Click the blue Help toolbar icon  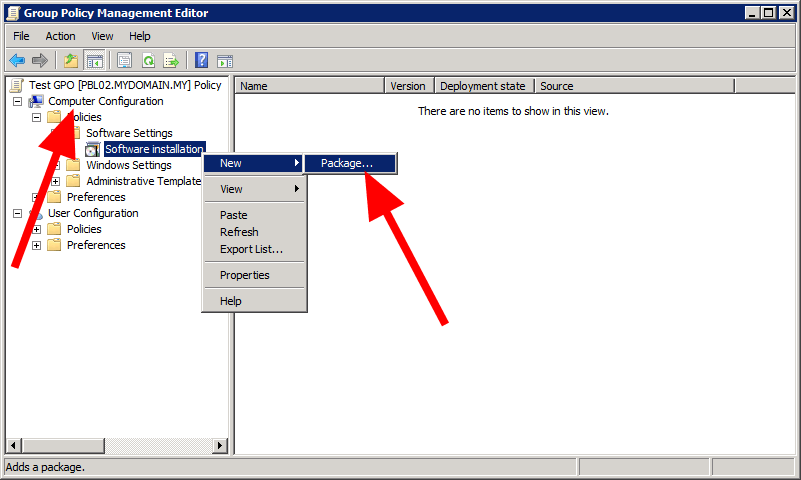tap(201, 61)
